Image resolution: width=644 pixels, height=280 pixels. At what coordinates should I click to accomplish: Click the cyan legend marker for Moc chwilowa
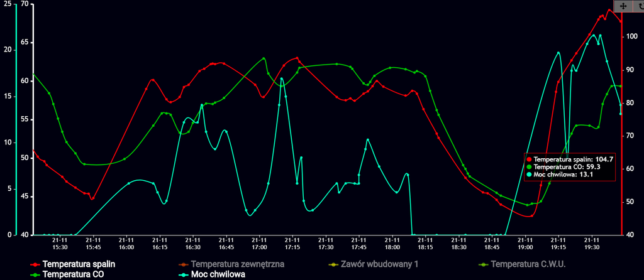coord(184,274)
